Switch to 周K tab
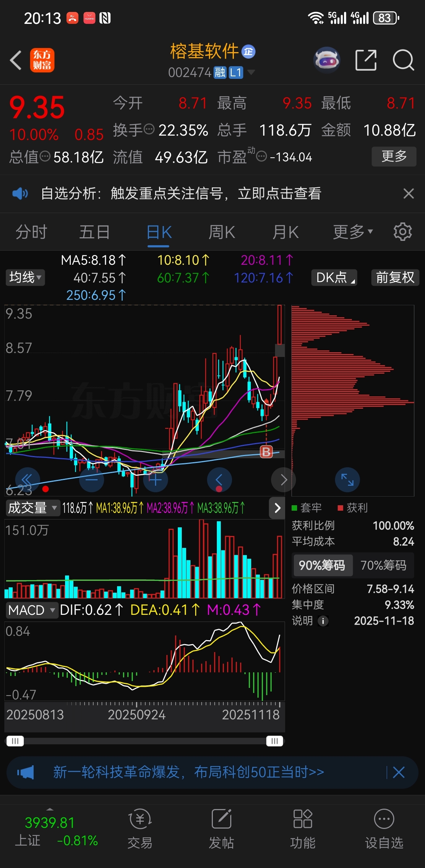 click(x=222, y=232)
